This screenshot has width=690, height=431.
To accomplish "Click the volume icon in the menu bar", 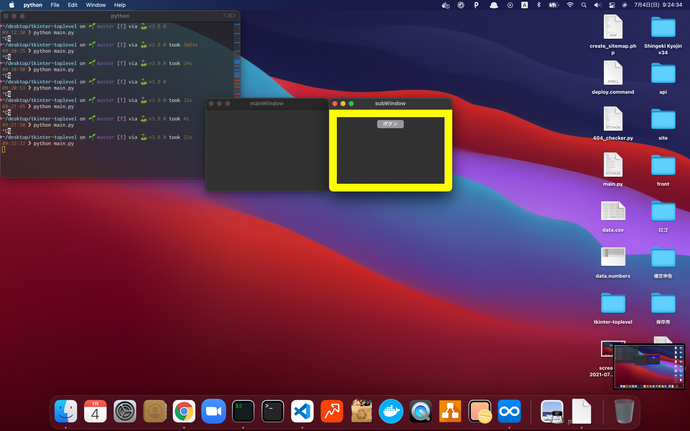I will click(597, 5).
